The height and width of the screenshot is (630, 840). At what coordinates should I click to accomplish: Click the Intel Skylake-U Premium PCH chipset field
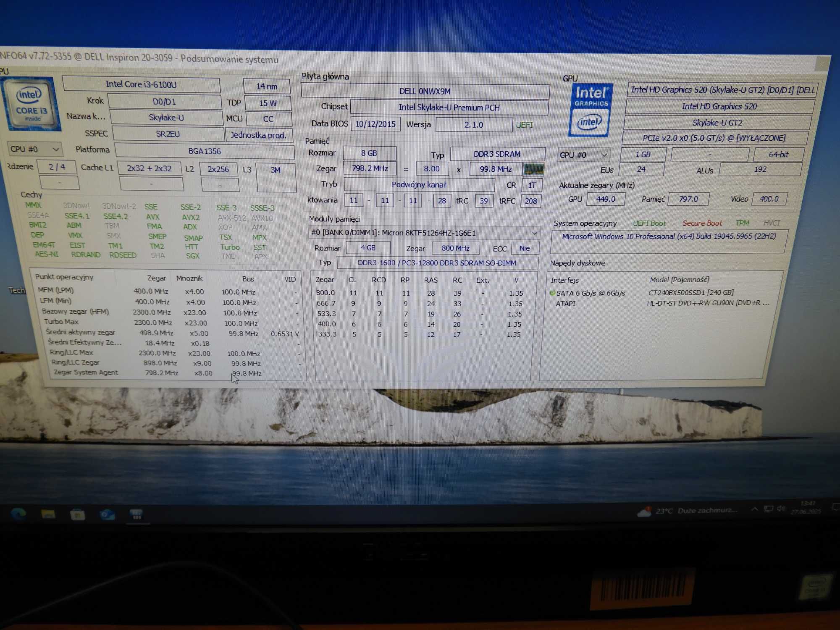(x=449, y=108)
